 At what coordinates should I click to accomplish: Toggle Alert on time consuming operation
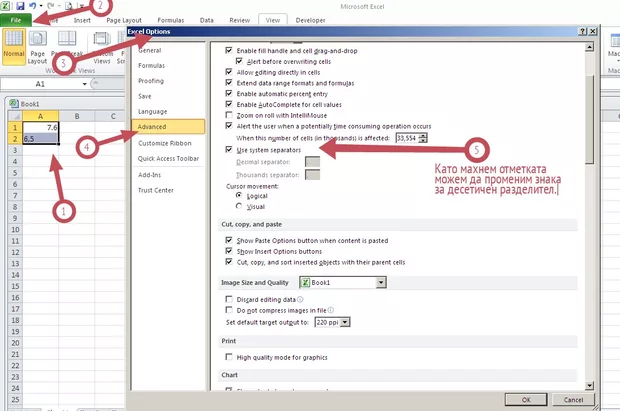229,125
